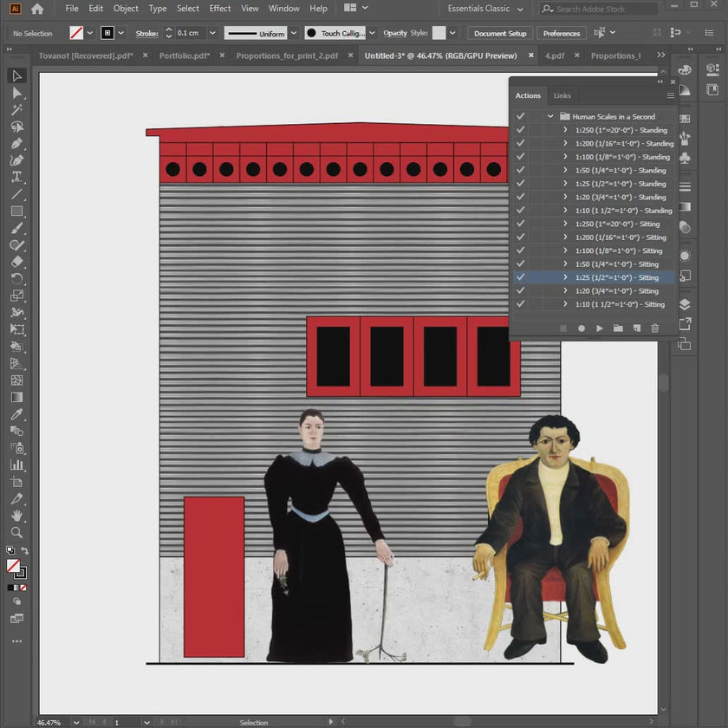Viewport: 728px width, 728px height.
Task: Select the Magic Wand tool
Action: pyautogui.click(x=16, y=109)
